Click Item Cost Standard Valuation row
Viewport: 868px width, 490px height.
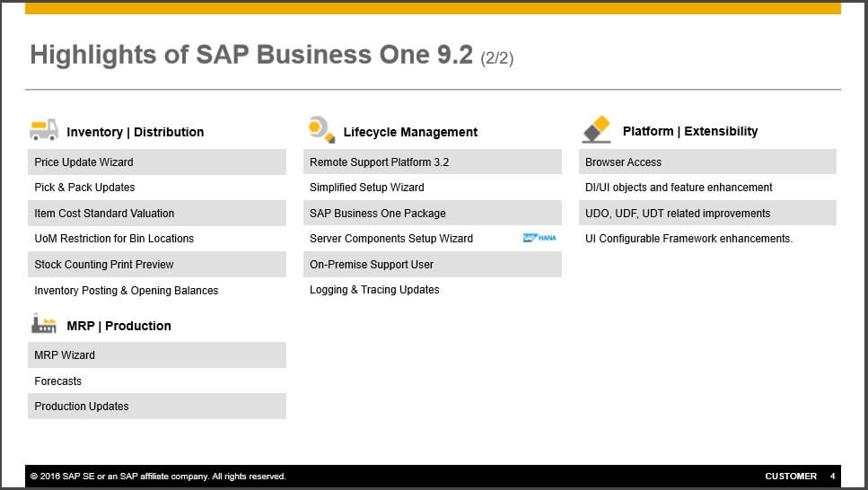157,214
